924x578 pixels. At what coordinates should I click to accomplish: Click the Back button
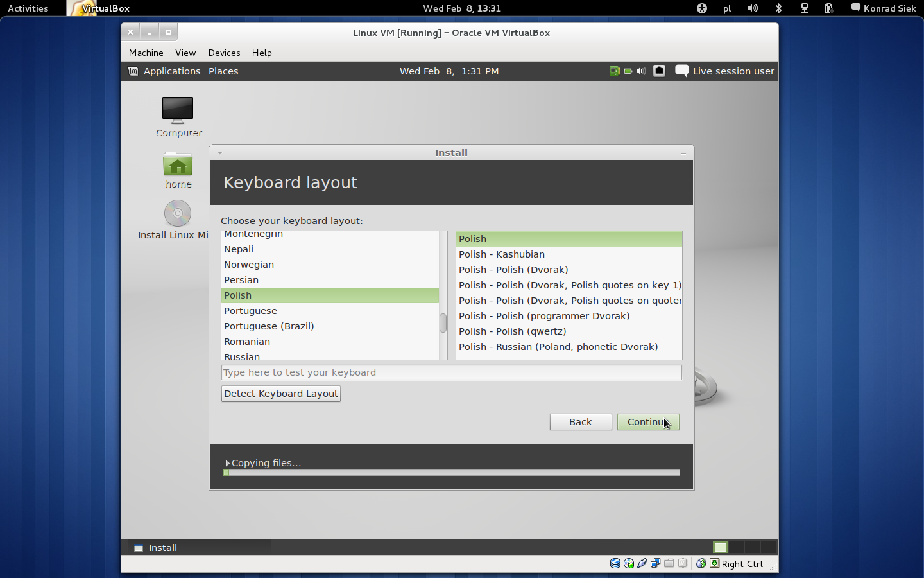(x=581, y=422)
